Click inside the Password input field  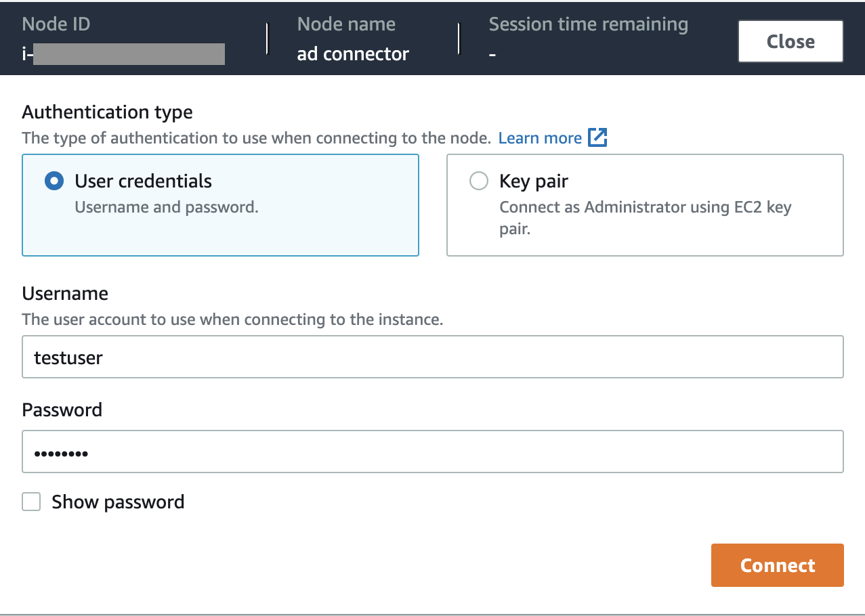(x=432, y=452)
